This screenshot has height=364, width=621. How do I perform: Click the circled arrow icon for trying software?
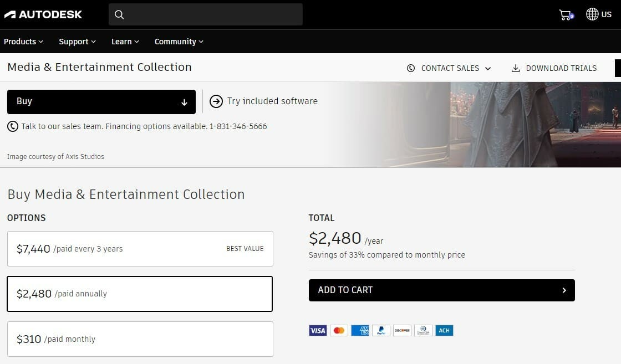[216, 101]
